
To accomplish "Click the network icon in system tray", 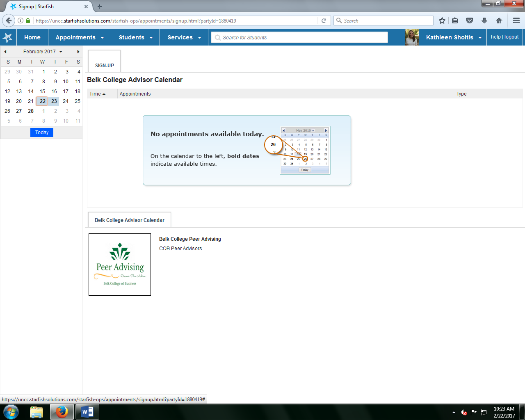I will [x=484, y=412].
